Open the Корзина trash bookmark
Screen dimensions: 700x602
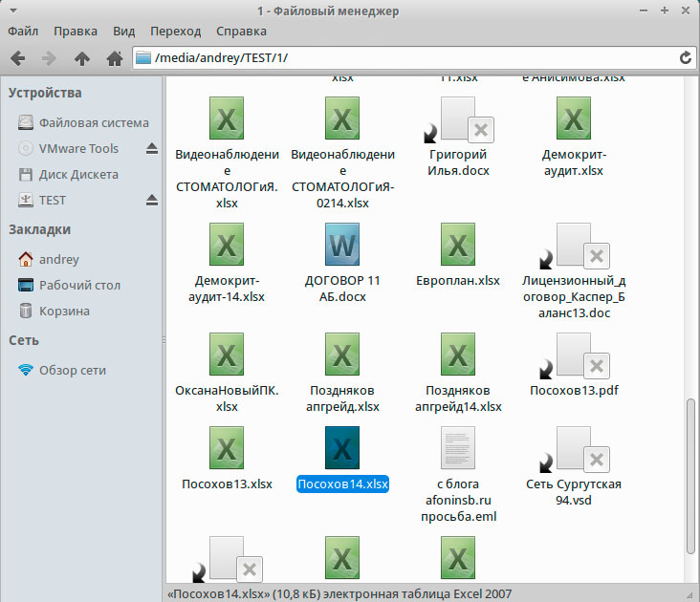pos(64,311)
